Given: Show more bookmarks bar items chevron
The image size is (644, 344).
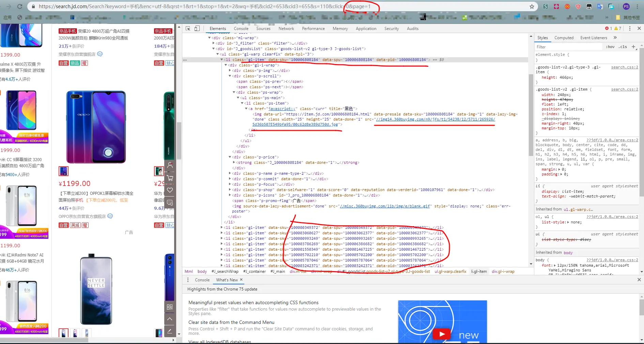Looking at the screenshot, I should pos(607,17).
